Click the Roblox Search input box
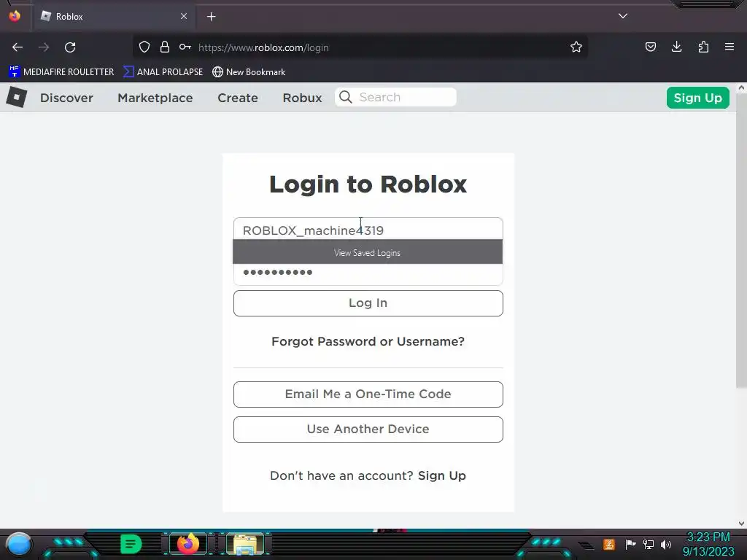Image resolution: width=747 pixels, height=560 pixels. click(395, 97)
